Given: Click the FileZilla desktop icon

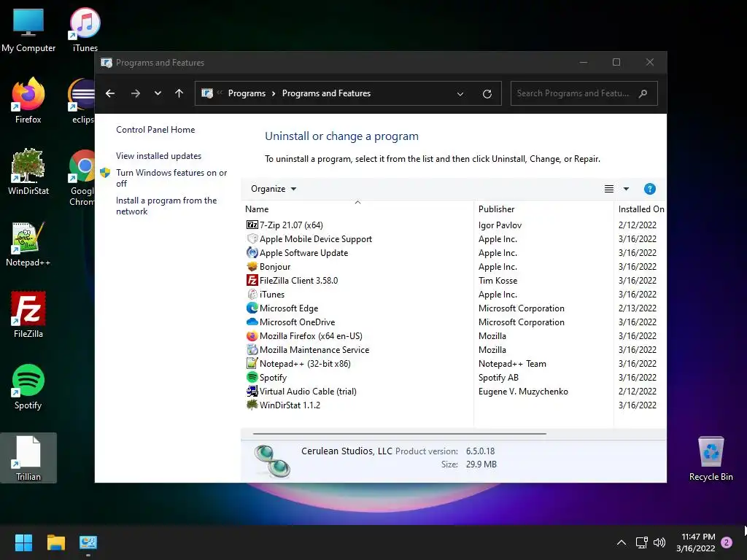Looking at the screenshot, I should [28, 315].
